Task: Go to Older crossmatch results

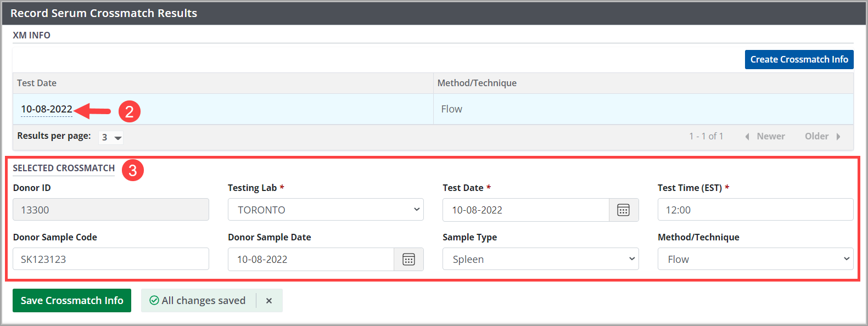Action: click(x=822, y=136)
